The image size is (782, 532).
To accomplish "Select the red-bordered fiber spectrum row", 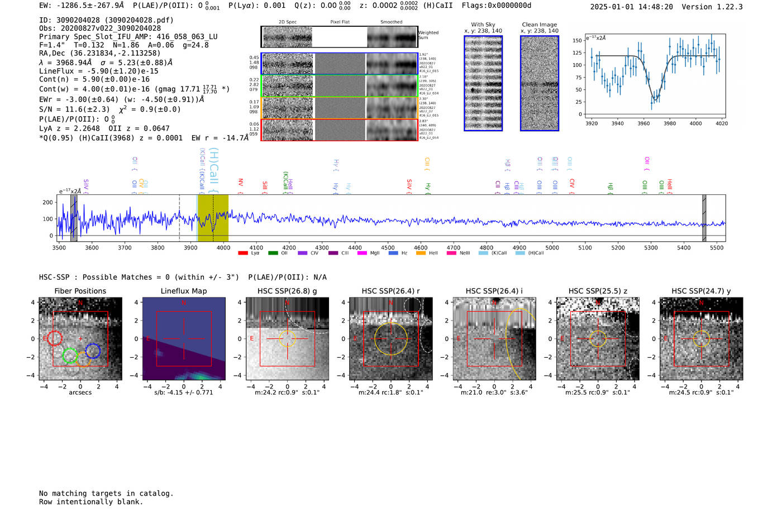I will pos(340,130).
